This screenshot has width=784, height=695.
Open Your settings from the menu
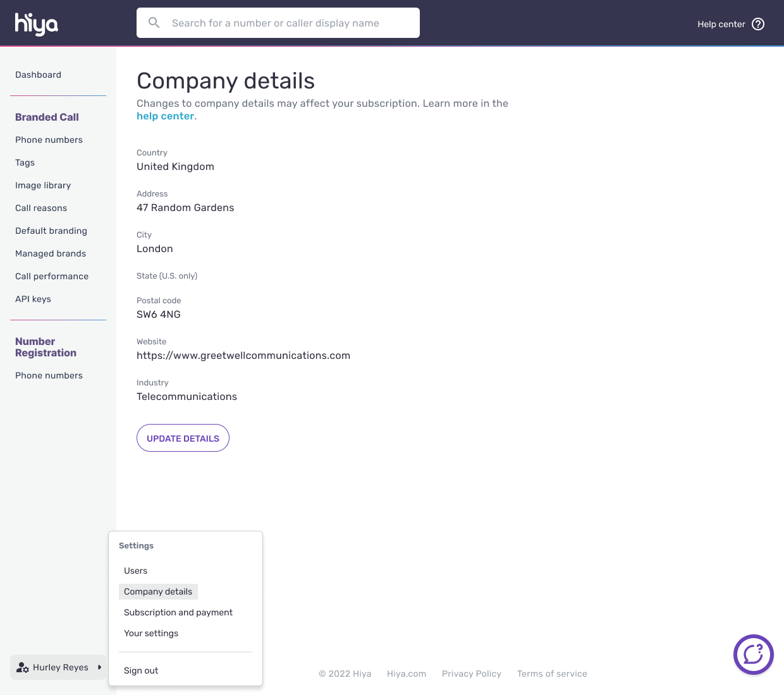point(151,633)
